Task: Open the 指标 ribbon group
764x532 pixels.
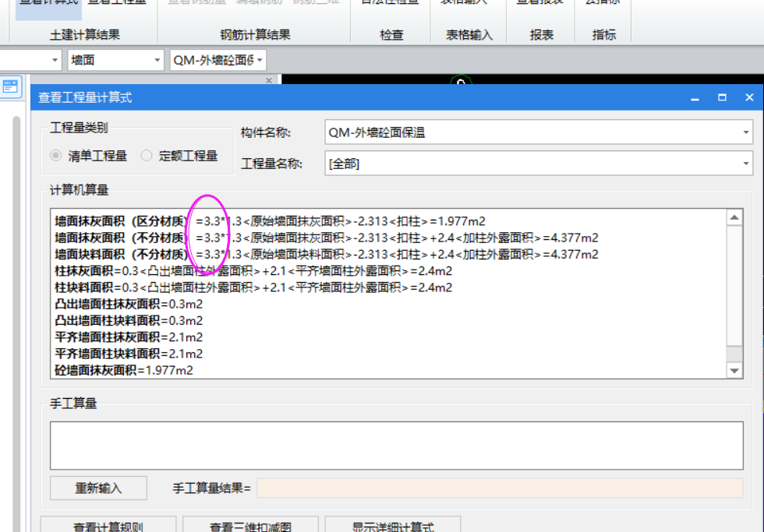Action: click(603, 35)
